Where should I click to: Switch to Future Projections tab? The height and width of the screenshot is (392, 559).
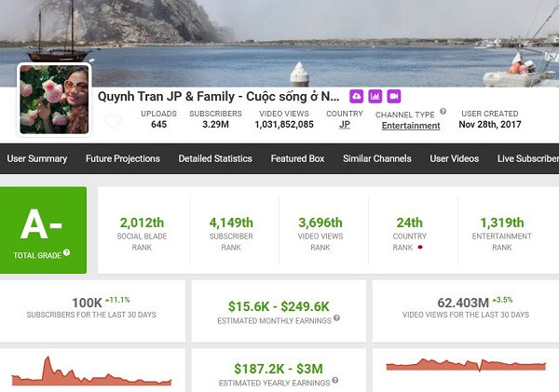coord(123,158)
